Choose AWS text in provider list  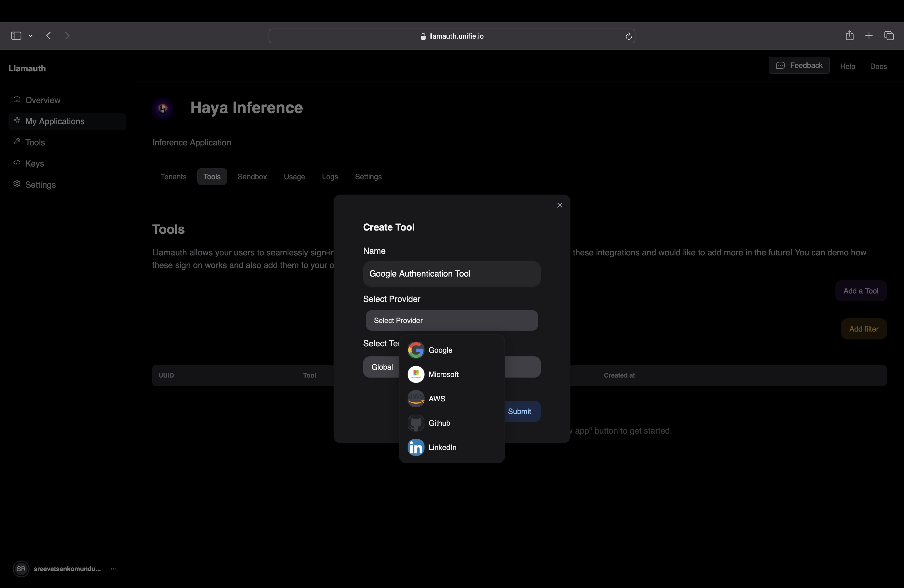point(437,398)
